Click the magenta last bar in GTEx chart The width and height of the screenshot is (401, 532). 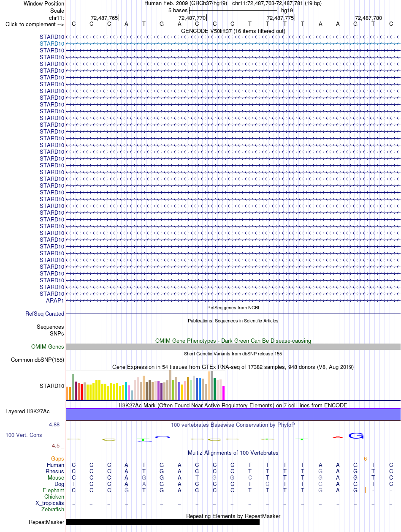click(x=224, y=393)
